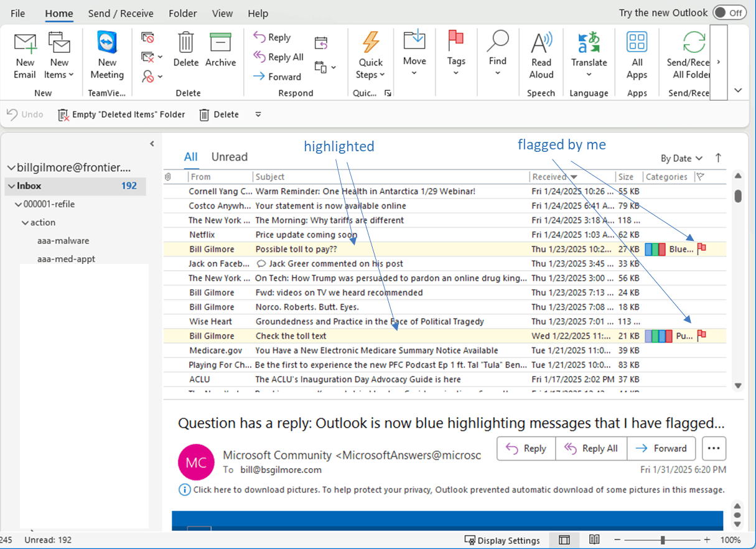Viewport: 756px width, 549px height.
Task: Reverse sort order with the arrow
Action: point(719,158)
